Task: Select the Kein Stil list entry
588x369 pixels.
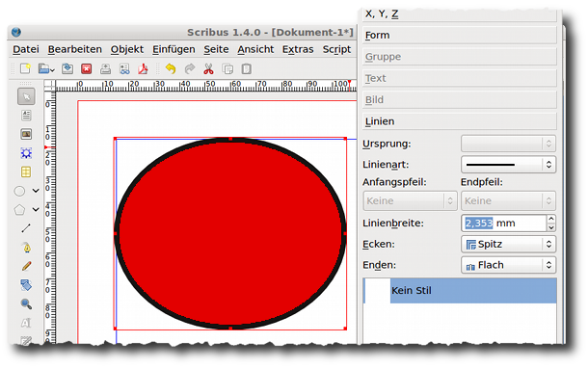Action: [x=460, y=291]
